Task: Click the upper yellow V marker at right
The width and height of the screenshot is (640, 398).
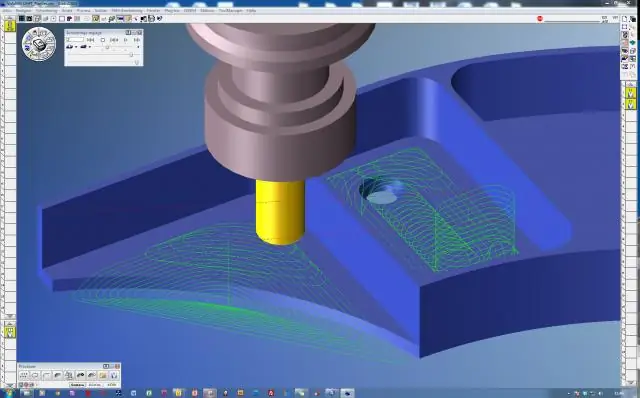Action: (x=631, y=93)
